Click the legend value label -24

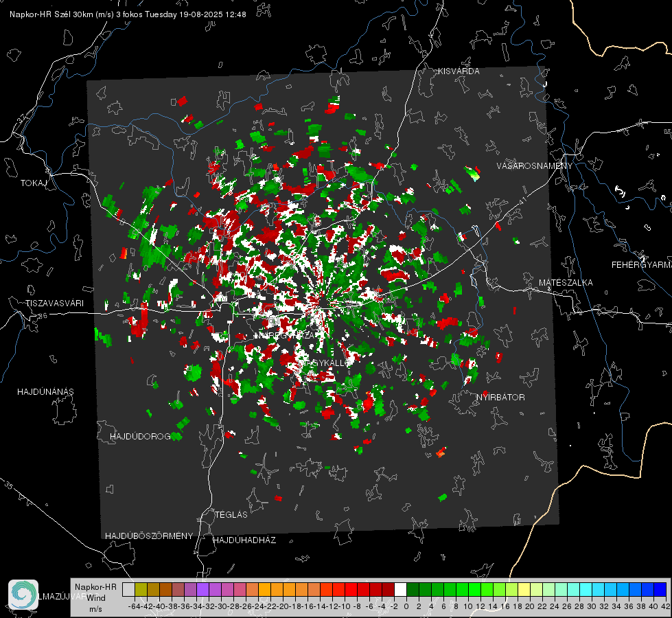(x=258, y=607)
